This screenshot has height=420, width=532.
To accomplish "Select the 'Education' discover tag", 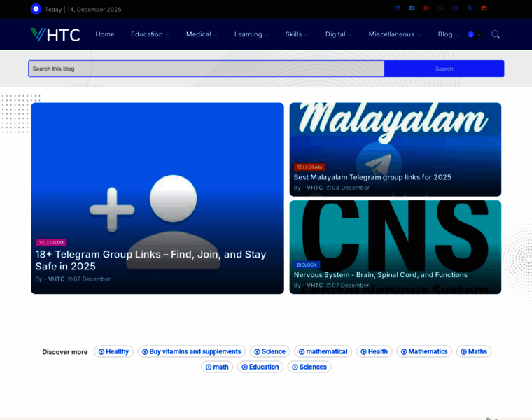I will [260, 367].
